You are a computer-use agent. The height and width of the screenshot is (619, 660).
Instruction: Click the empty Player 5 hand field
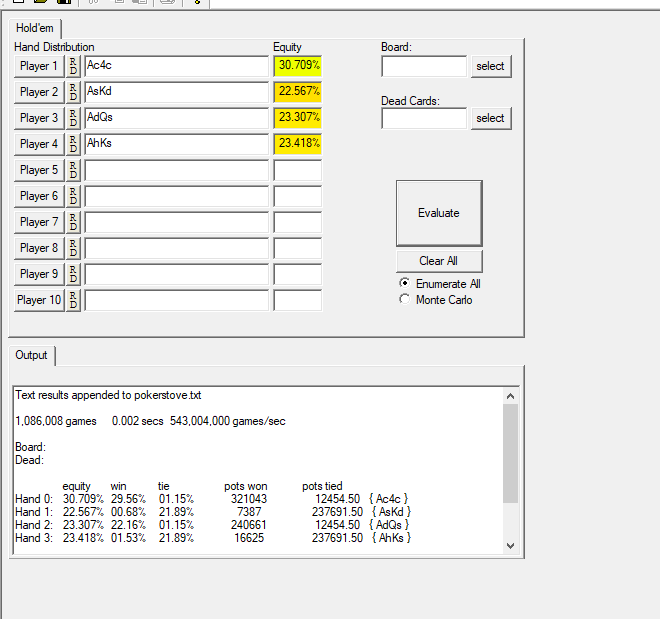point(176,170)
